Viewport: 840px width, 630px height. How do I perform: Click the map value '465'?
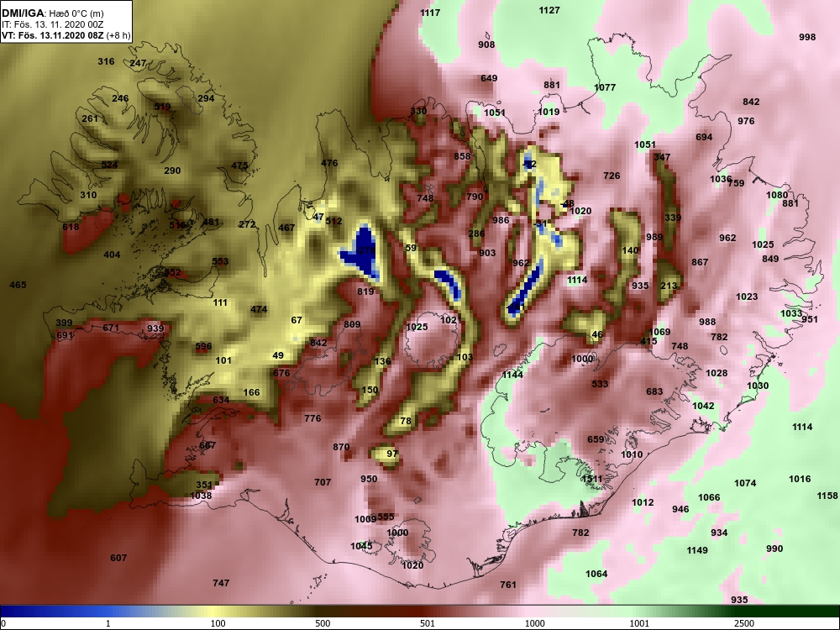coord(18,285)
